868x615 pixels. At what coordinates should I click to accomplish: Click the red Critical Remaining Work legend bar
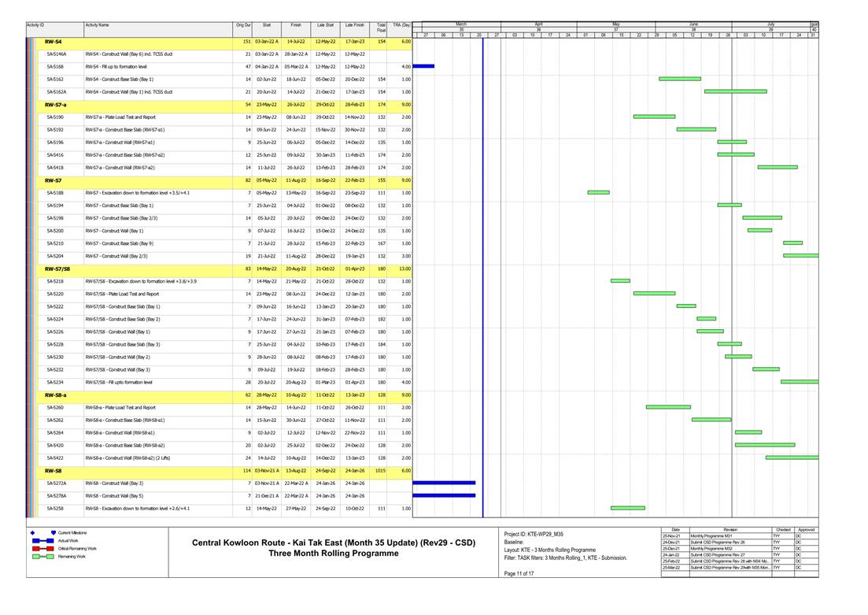click(42, 548)
